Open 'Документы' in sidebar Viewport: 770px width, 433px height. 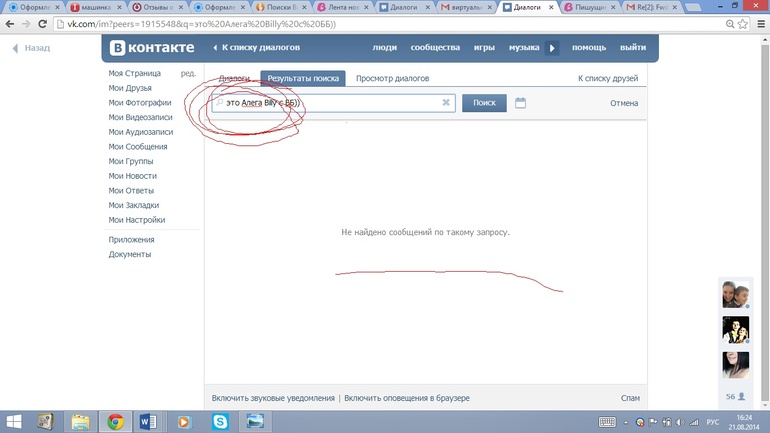click(130, 254)
